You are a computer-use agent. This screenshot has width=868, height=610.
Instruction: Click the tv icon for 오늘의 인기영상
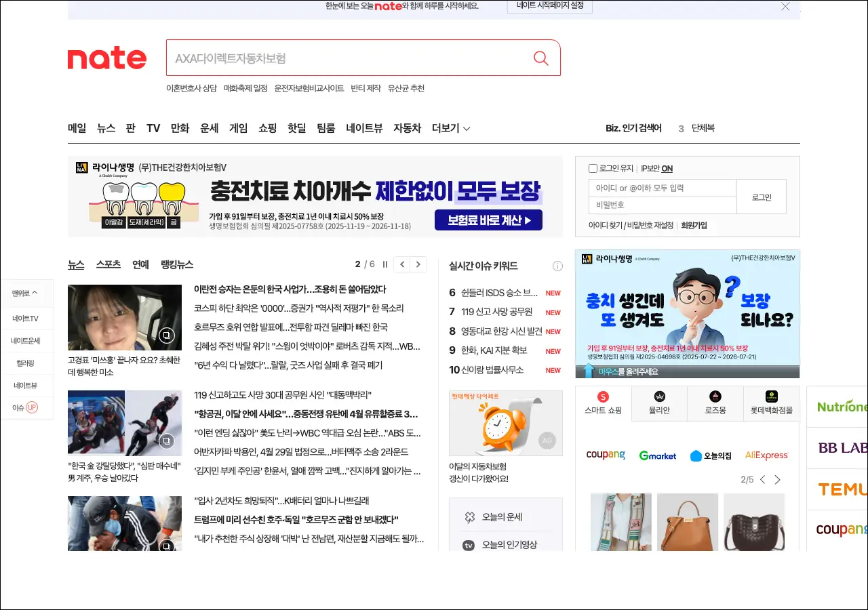469,545
